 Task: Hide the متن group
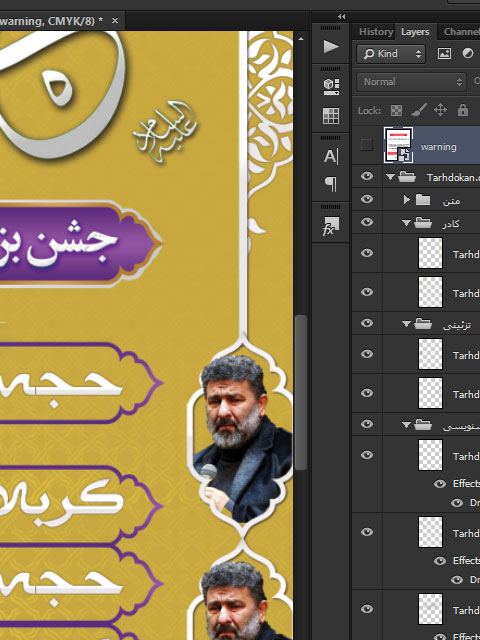[367, 199]
